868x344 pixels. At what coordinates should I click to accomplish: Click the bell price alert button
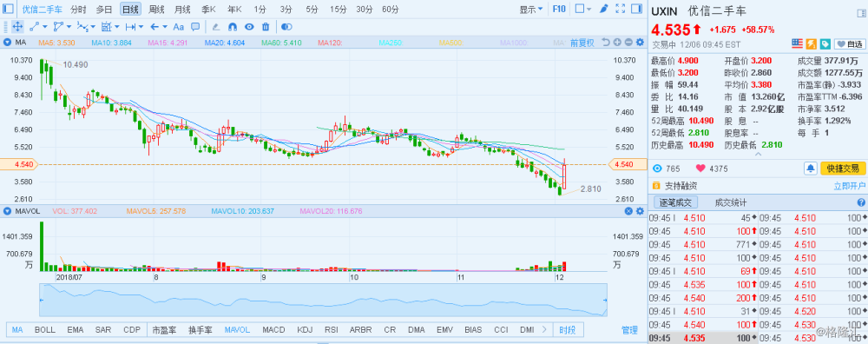pyautogui.click(x=811, y=169)
